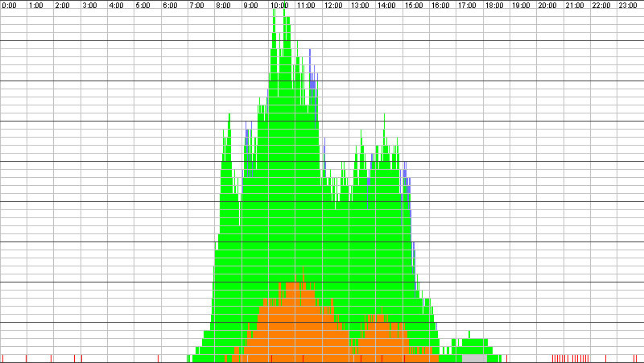
Task: Click the 4:00 hour label
Action: pos(116,6)
